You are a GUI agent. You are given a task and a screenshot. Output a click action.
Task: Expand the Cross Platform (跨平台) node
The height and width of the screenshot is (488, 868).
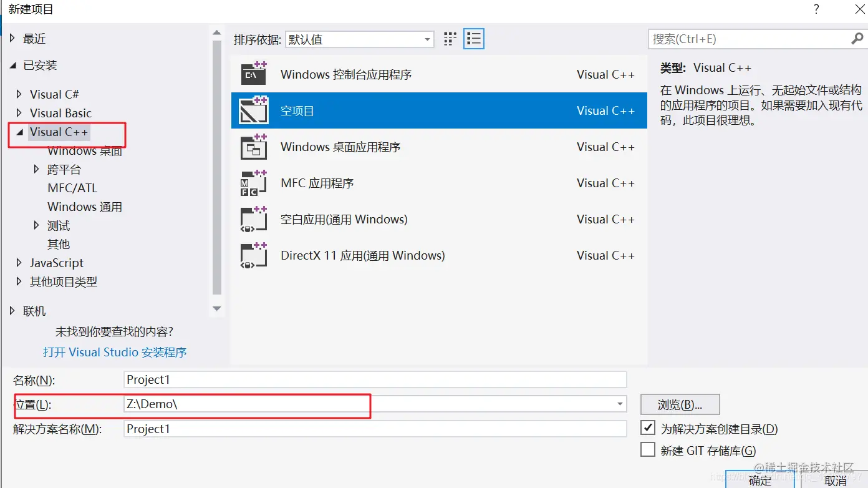(37, 169)
